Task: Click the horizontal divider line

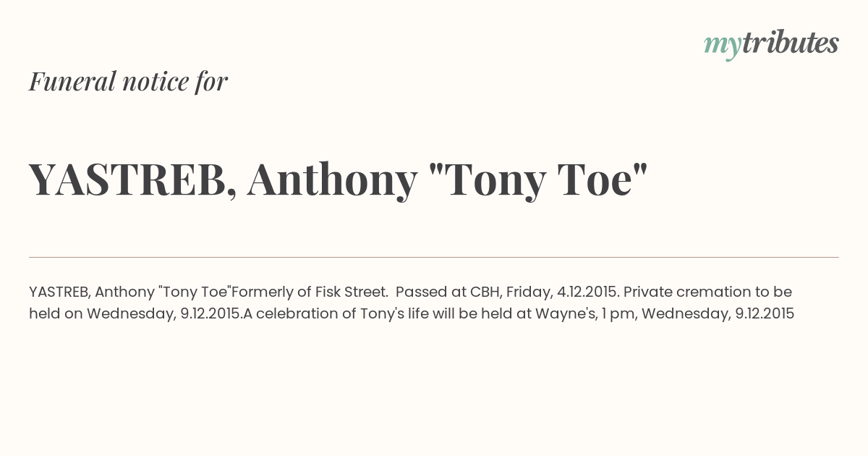Action: [434, 257]
